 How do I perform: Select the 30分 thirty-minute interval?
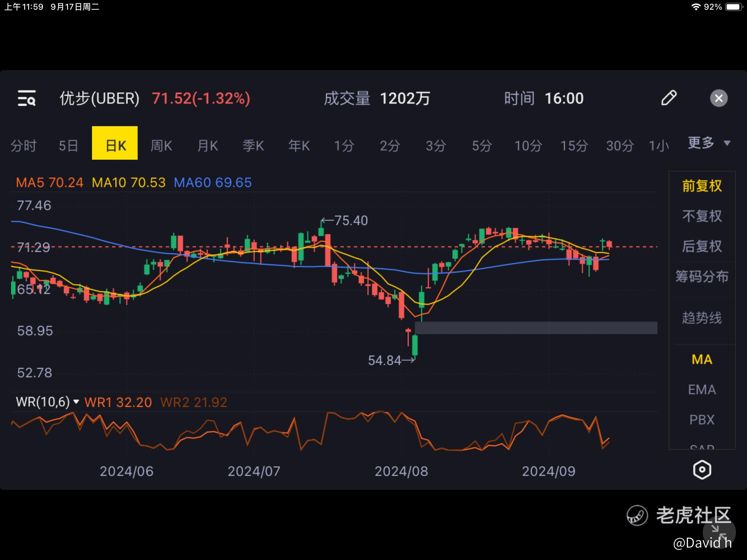click(x=620, y=146)
